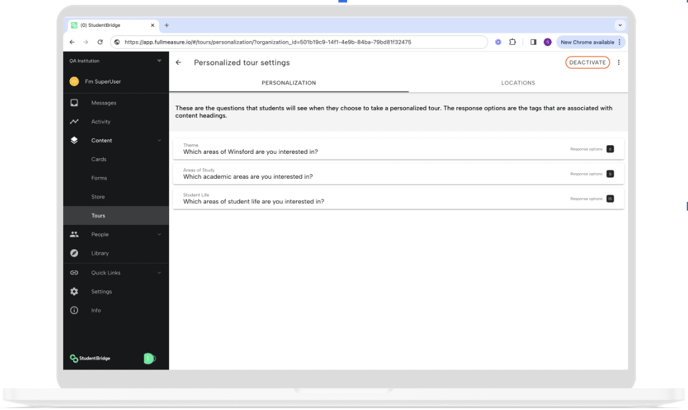
Task: Open the Messages icon in sidebar
Action: tap(74, 103)
